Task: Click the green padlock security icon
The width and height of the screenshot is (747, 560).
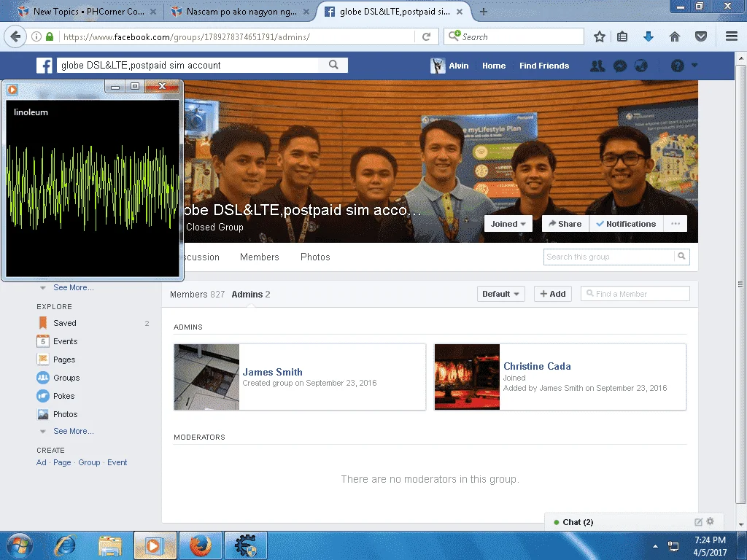Action: (50, 36)
